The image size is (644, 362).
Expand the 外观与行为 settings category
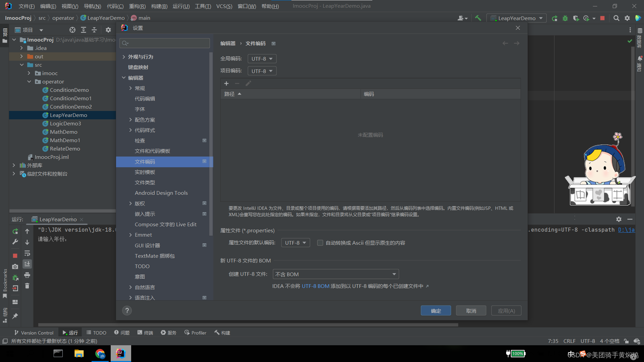124,57
